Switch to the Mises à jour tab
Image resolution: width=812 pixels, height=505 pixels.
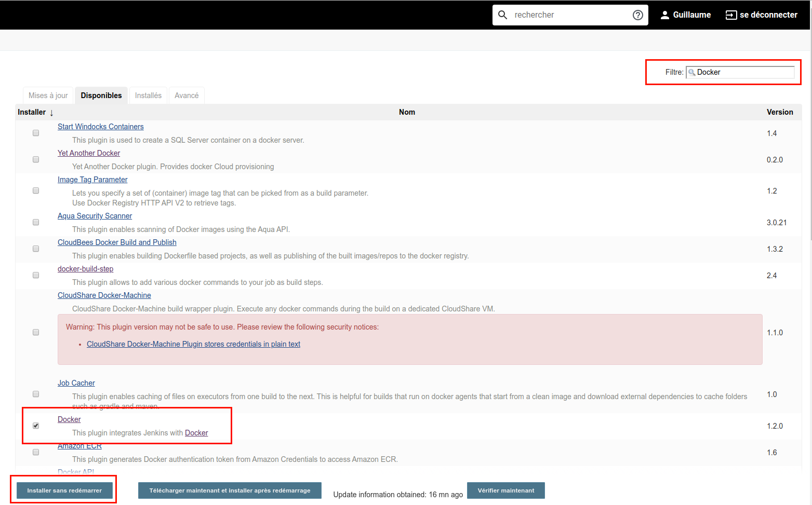48,95
